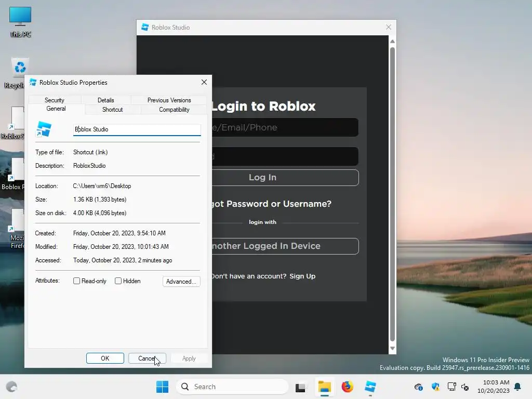The image size is (532, 399).
Task: Click OK in Properties dialog
Action: click(x=105, y=358)
